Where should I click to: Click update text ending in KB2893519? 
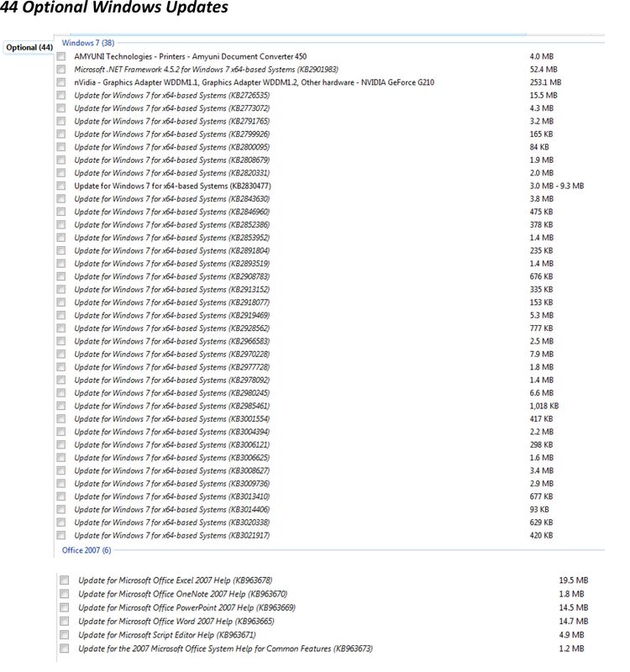click(x=172, y=264)
